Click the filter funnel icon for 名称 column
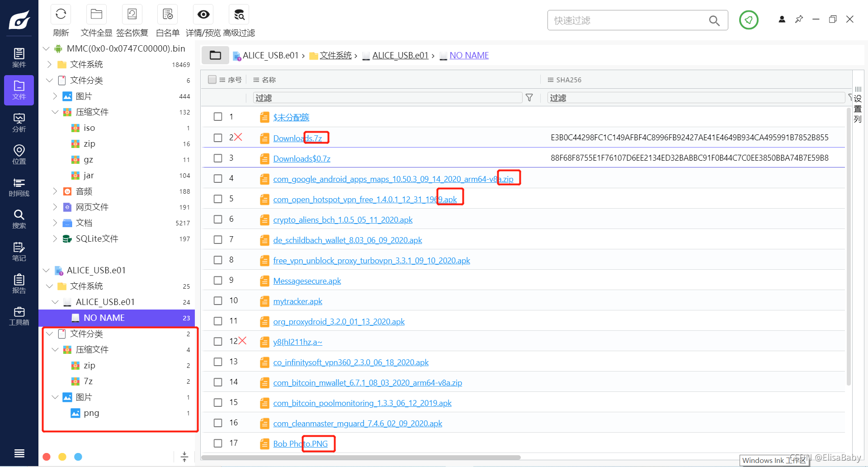868x467 pixels. tap(529, 98)
